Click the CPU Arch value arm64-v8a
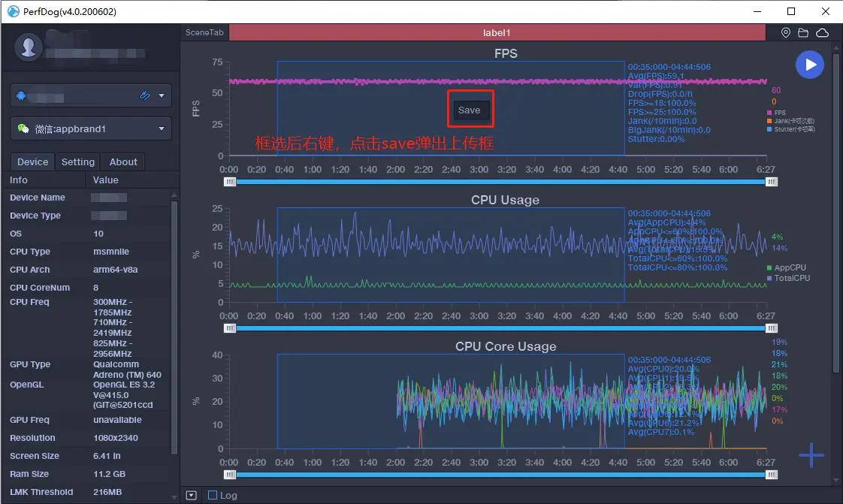Image resolution: width=843 pixels, height=504 pixels. (x=116, y=270)
